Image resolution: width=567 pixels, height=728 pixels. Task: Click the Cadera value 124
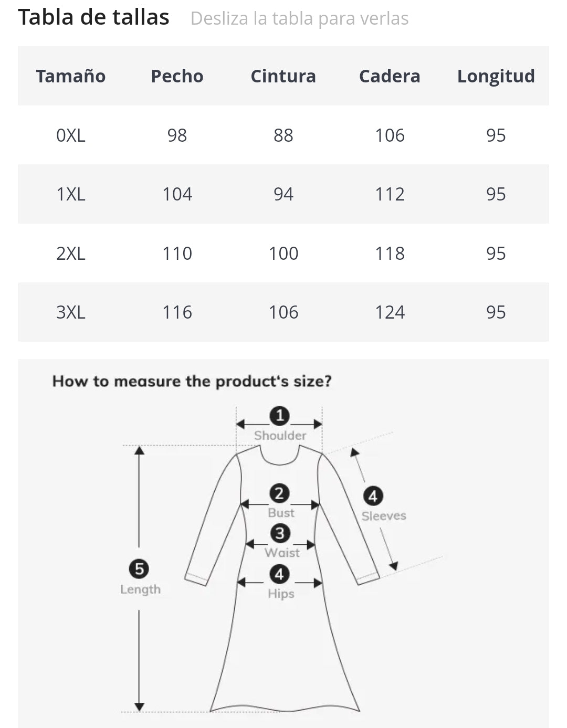click(390, 312)
